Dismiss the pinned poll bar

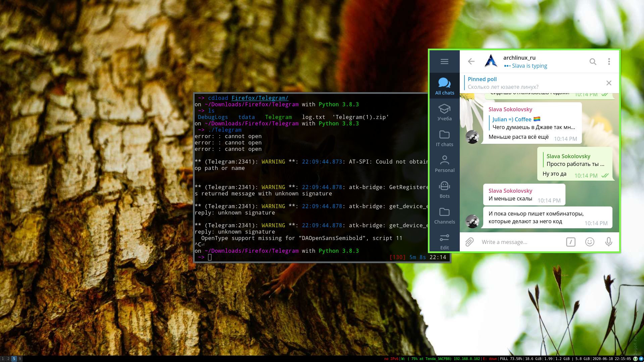[x=609, y=83]
